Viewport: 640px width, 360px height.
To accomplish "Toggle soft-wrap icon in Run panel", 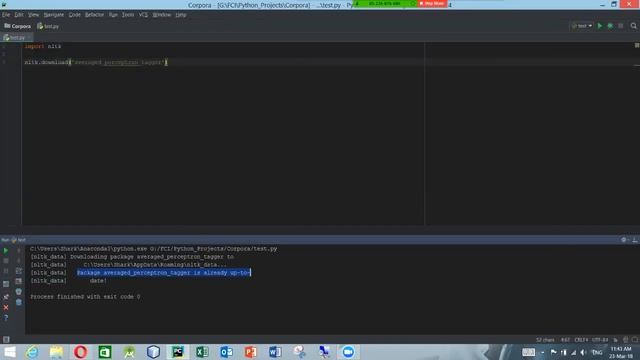I will coord(19,271).
